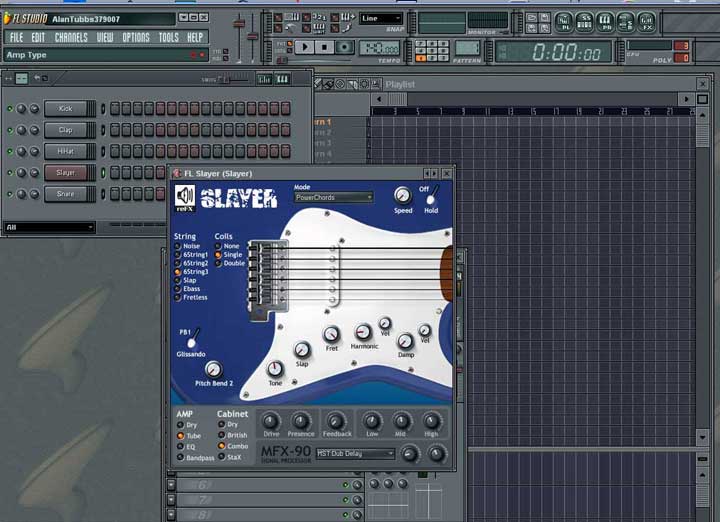Open the CHANNELS menu
The height and width of the screenshot is (522, 720).
click(x=71, y=38)
